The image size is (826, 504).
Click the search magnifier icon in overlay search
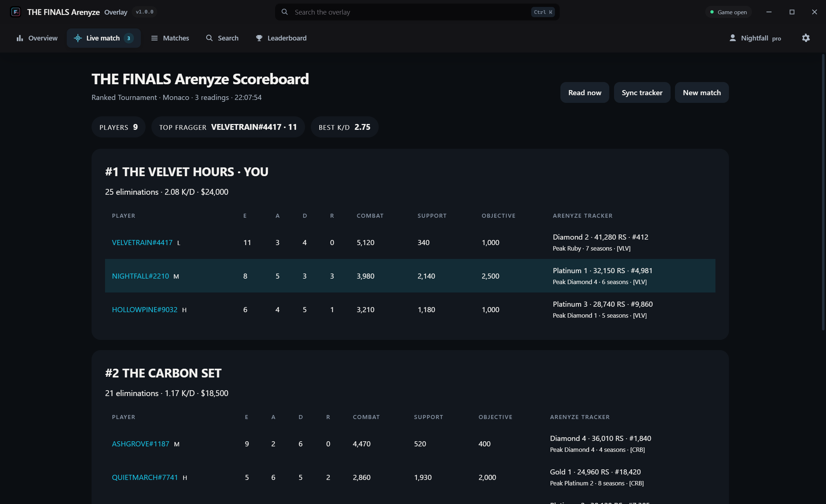pos(285,12)
